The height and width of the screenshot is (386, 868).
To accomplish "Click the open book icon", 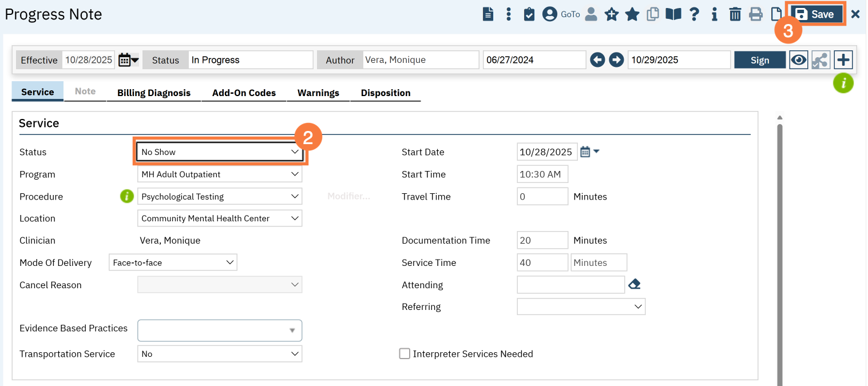I will 673,14.
